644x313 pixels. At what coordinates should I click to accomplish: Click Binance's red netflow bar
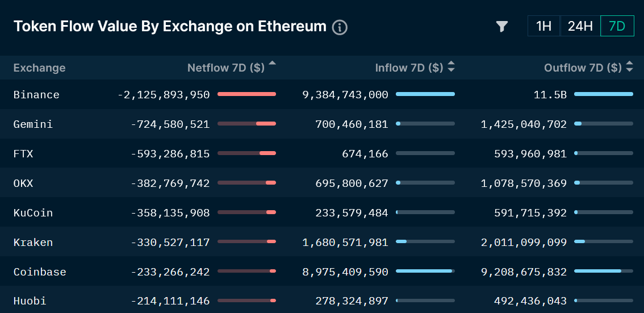pos(246,94)
